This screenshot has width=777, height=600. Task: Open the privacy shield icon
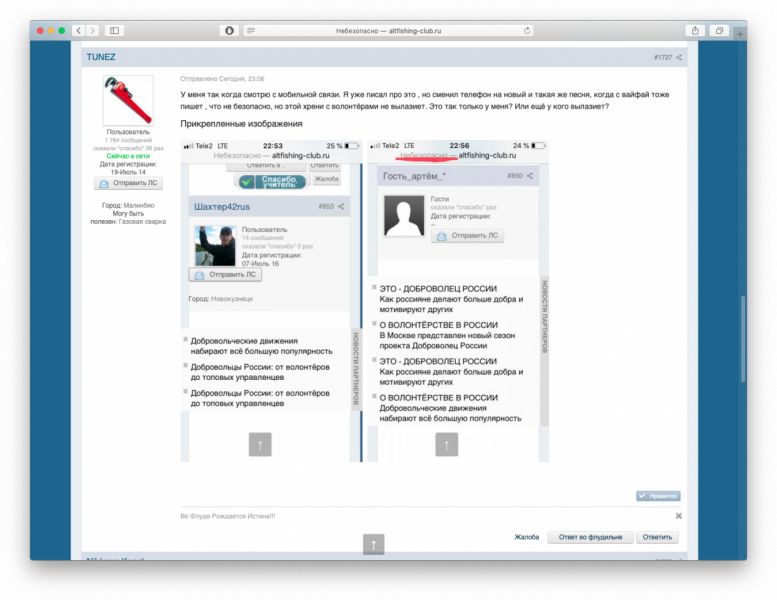click(229, 31)
